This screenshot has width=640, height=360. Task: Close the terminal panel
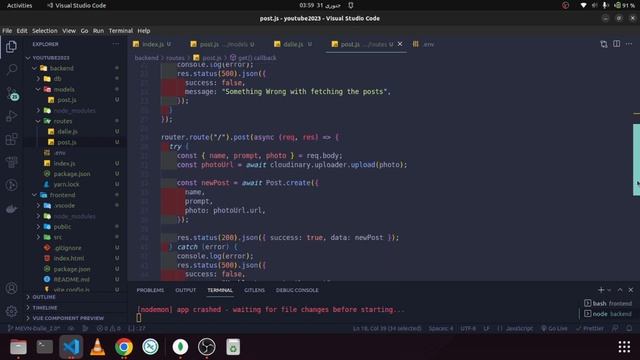[x=631, y=290]
